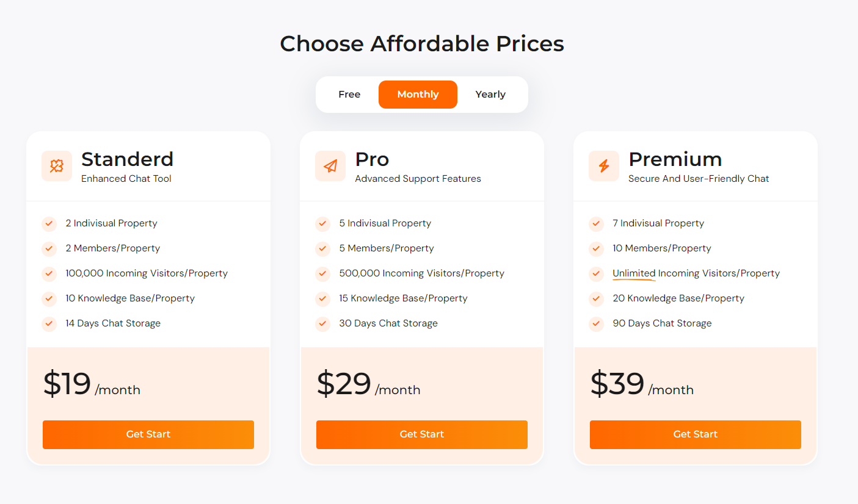
Task: Click checkmark icon beside Unlimited Incoming Visitors/Property
Action: pyautogui.click(x=596, y=274)
